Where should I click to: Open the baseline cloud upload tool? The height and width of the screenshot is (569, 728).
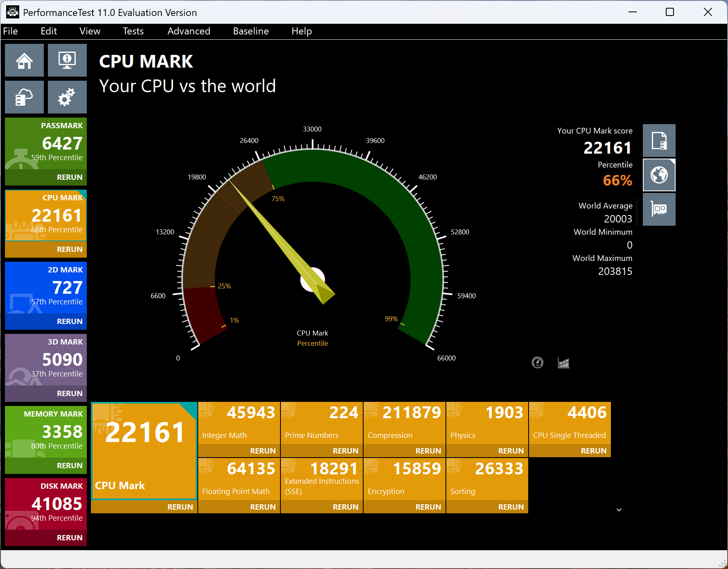coord(24,97)
